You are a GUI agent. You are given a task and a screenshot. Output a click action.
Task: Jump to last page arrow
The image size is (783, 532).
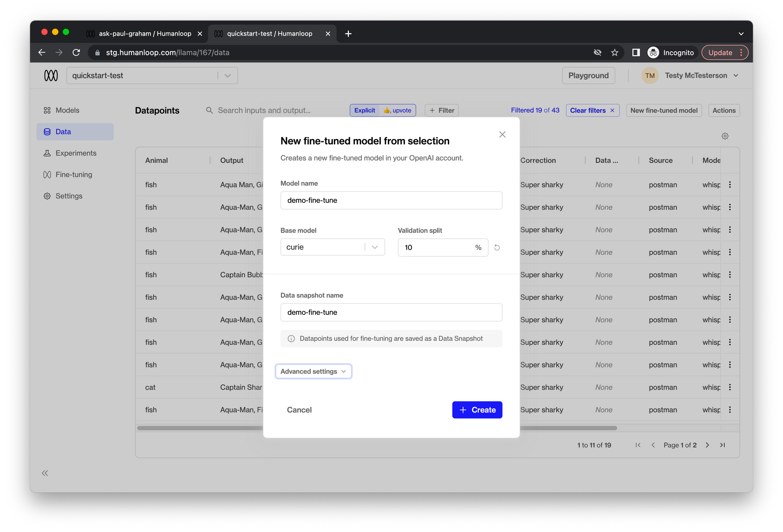pos(723,445)
